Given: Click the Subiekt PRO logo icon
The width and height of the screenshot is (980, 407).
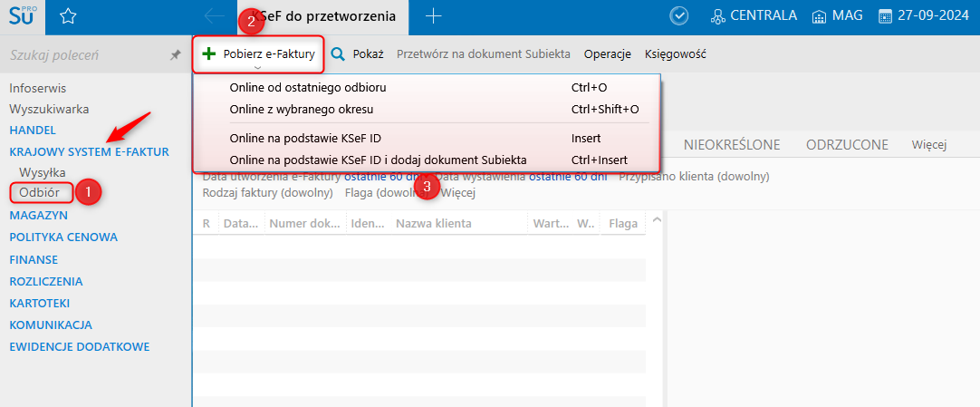Looking at the screenshot, I should click(x=23, y=17).
